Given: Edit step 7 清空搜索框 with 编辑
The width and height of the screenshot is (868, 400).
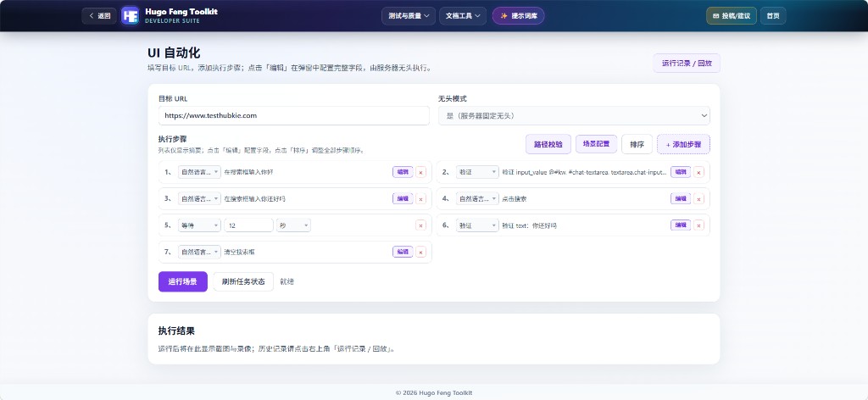Looking at the screenshot, I should click(403, 252).
